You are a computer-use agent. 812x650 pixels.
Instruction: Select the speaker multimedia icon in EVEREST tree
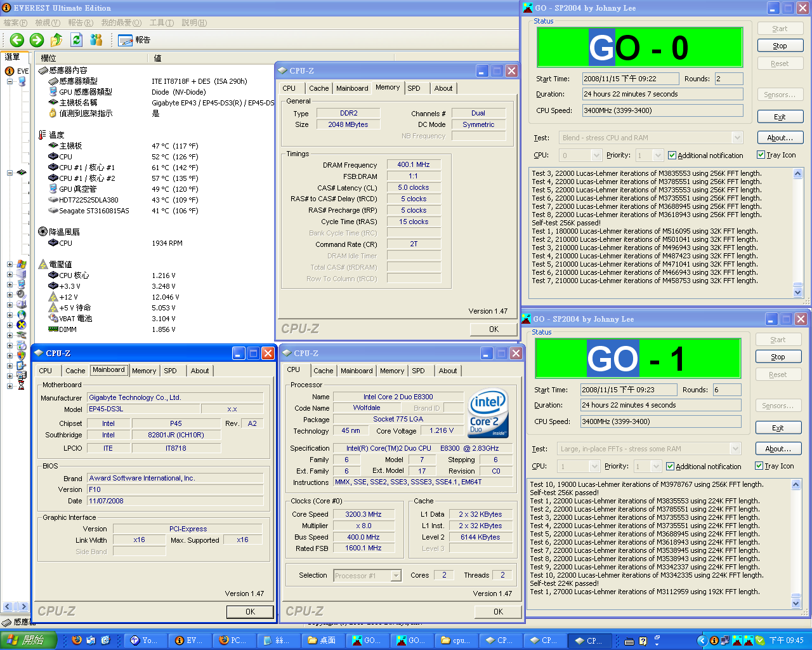pos(22,295)
